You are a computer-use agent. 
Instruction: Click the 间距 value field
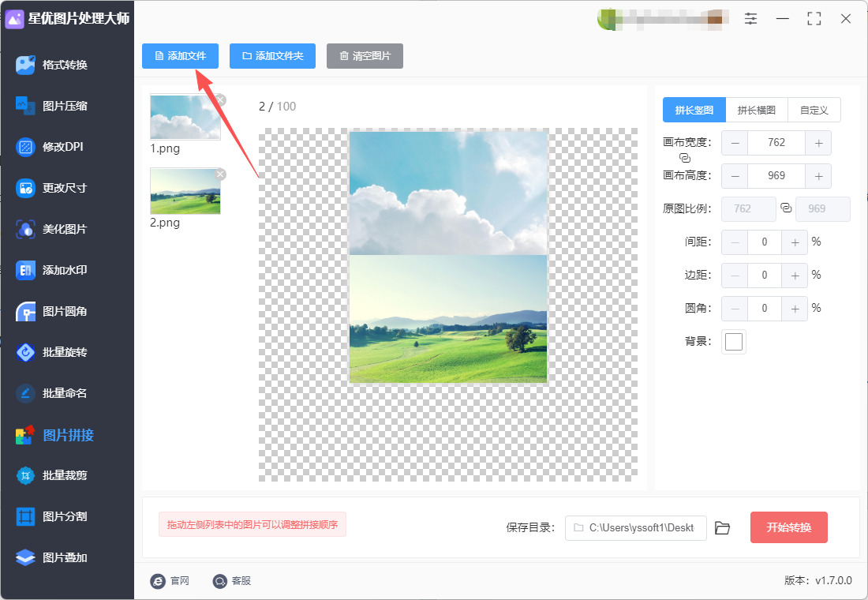tap(765, 242)
